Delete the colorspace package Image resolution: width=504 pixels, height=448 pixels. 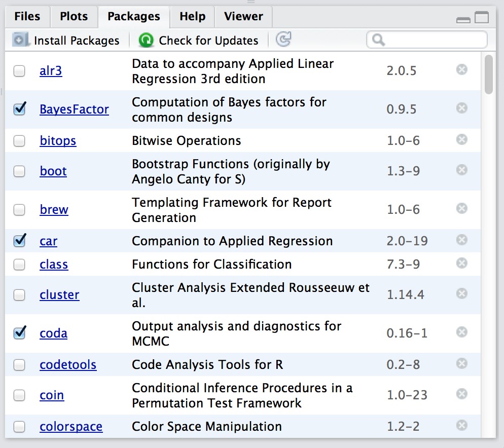click(x=461, y=425)
